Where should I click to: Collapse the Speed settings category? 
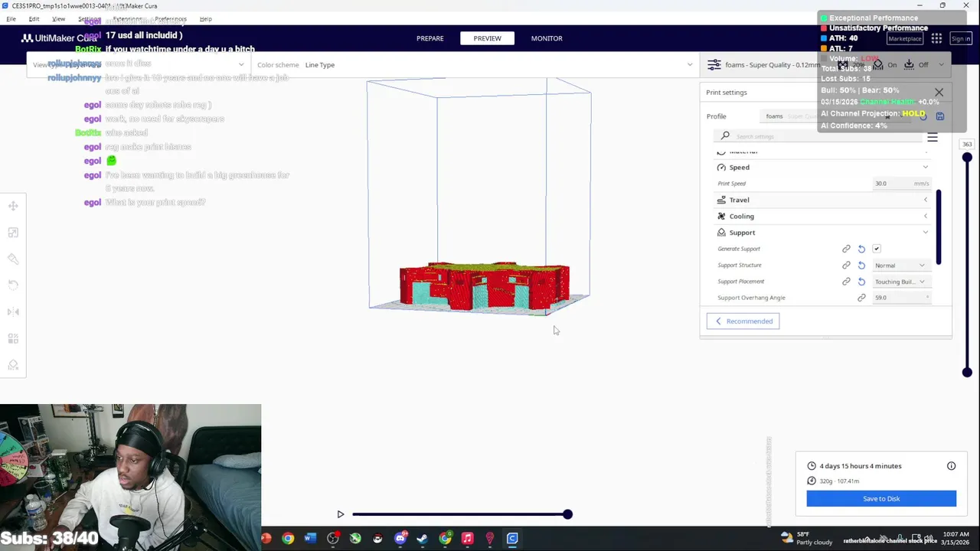823,167
